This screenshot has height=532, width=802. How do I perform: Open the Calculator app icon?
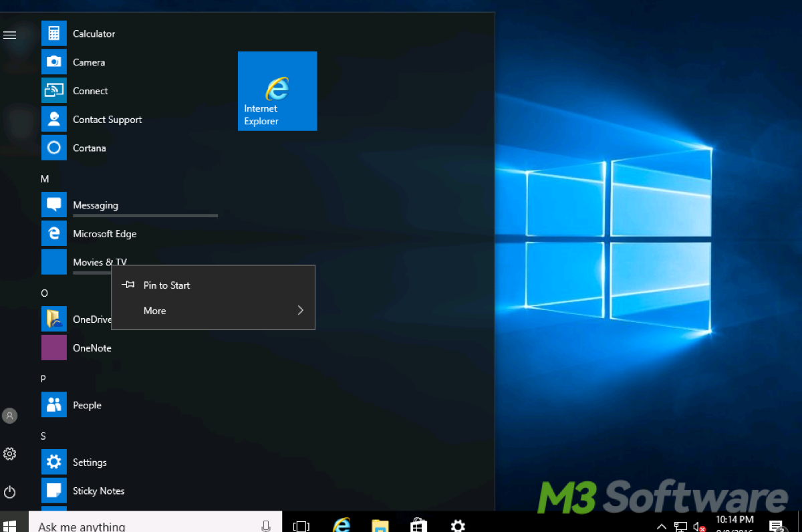tap(54, 33)
